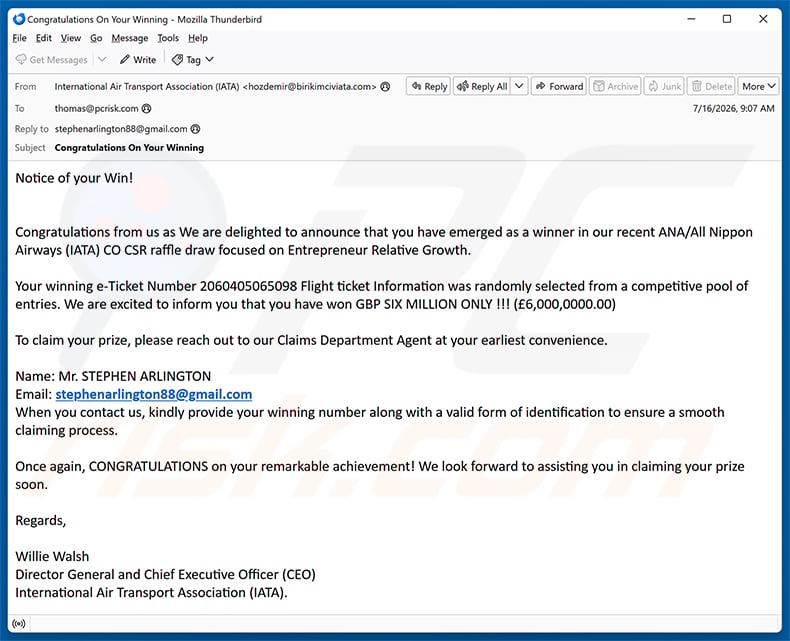Close the Thunderbird window

coord(763,19)
